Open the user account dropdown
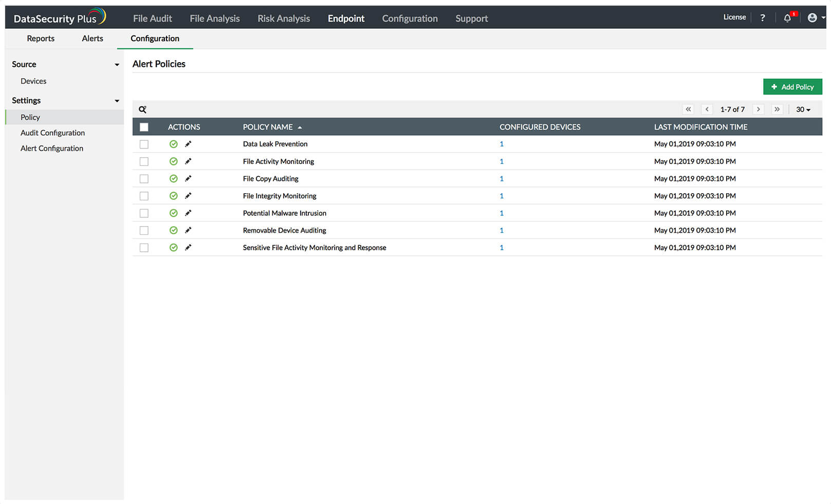 (x=815, y=18)
